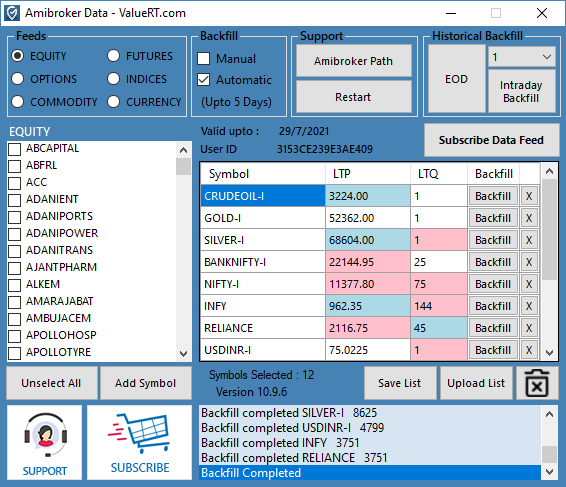Click the Amibroker Path button
Image resolution: width=566 pixels, height=487 pixels.
coord(353,61)
